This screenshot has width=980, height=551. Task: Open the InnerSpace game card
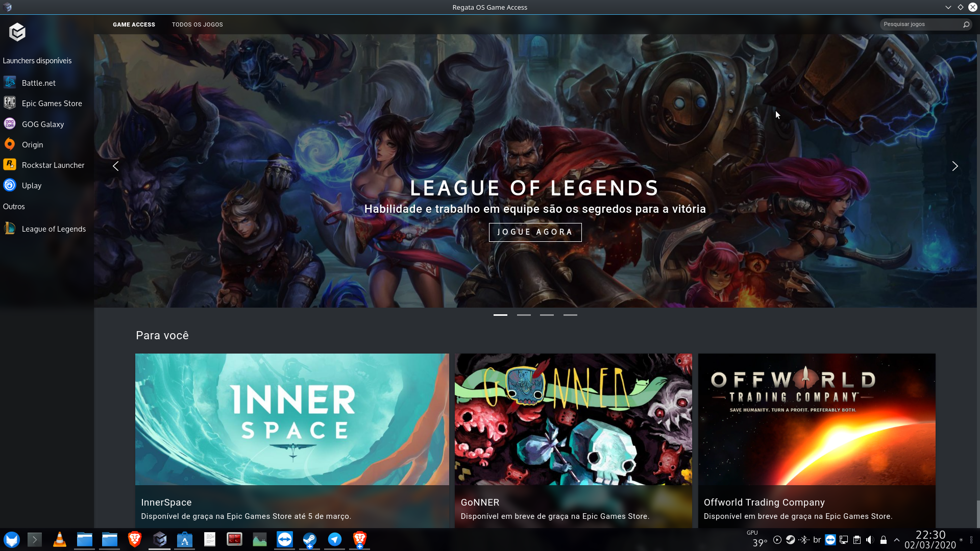(x=292, y=440)
